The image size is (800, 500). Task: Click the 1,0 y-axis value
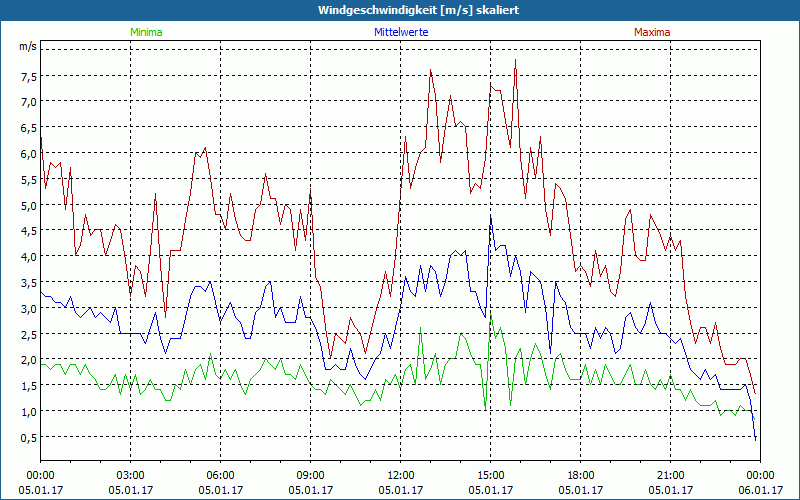28,412
